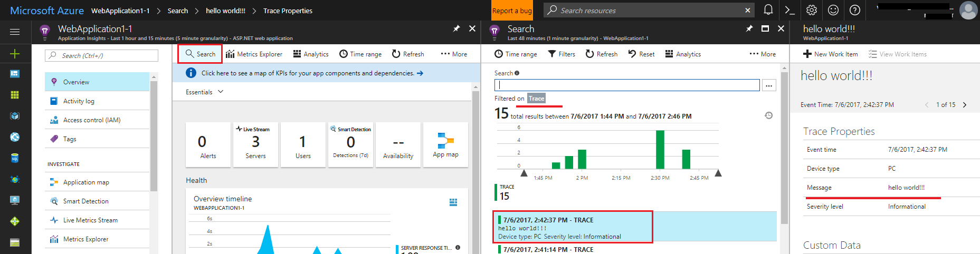Click the green plus New resource icon
Viewport: 980px width, 254px height.
[15, 53]
